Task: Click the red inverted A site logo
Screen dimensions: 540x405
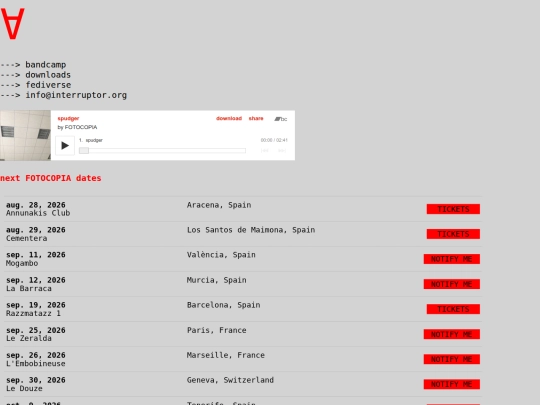Action: click(x=12, y=24)
